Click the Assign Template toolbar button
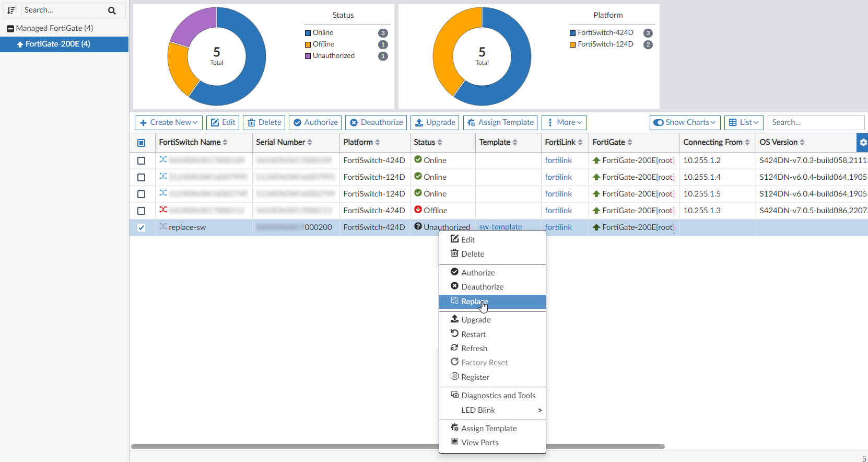868x462 pixels. [x=501, y=122]
